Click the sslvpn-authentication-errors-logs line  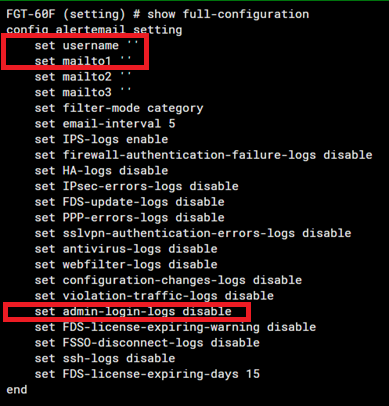(x=193, y=233)
